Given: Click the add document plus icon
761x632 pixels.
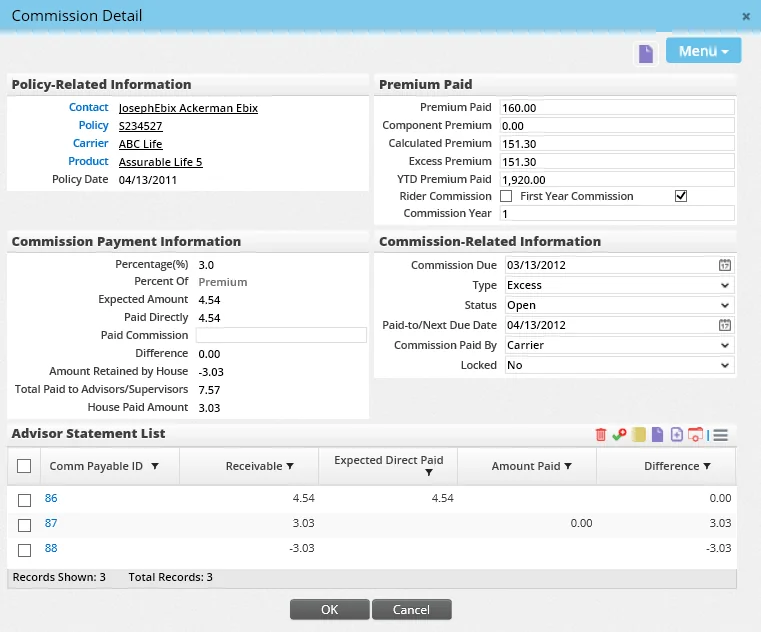Looking at the screenshot, I should (677, 435).
